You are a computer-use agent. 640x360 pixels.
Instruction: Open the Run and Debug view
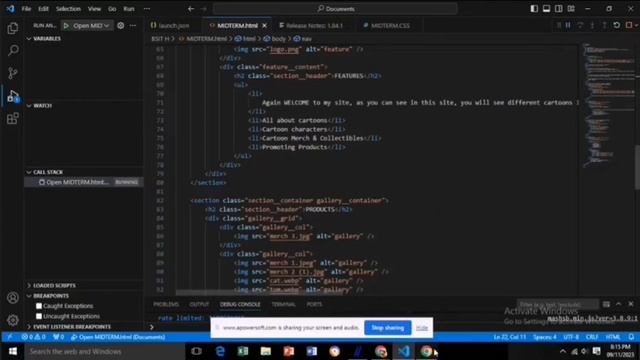[x=13, y=96]
